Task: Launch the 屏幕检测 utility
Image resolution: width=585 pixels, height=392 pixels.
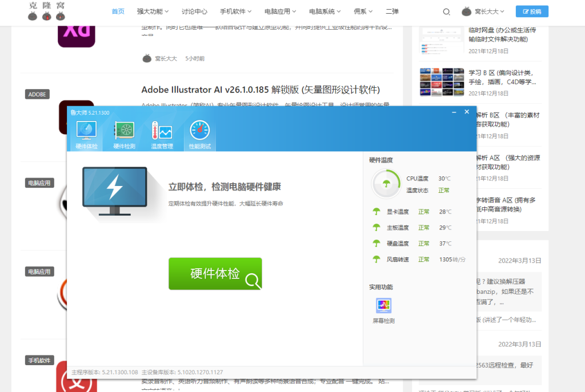Action: (383, 311)
